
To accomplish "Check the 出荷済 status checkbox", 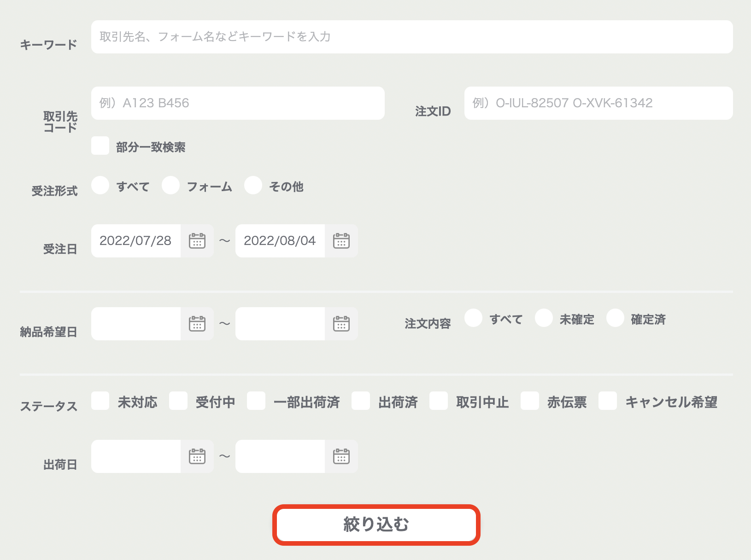I will pyautogui.click(x=361, y=401).
